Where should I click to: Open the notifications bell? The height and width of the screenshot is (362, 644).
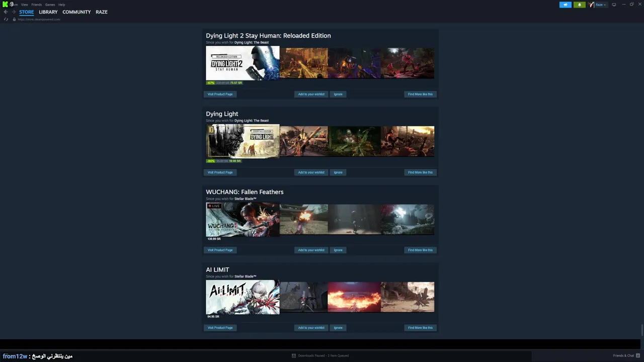pyautogui.click(x=580, y=5)
